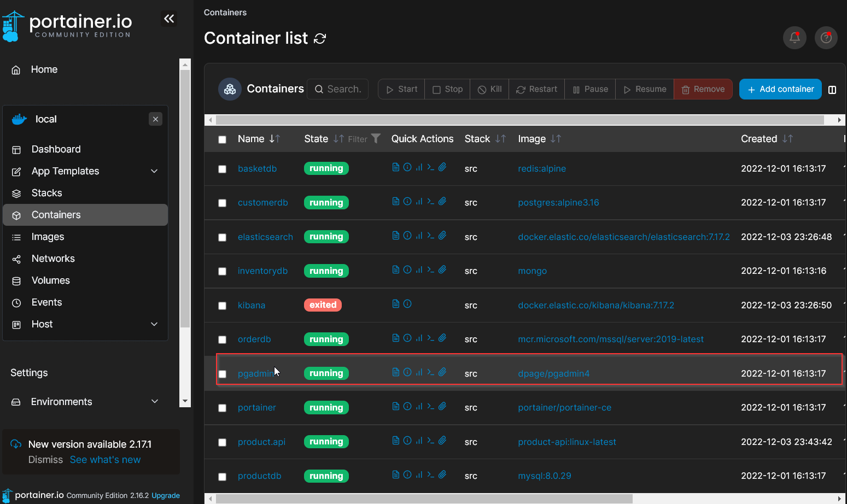Image resolution: width=847 pixels, height=504 pixels.
Task: Select the inventorydb row checkbox
Action: (222, 271)
